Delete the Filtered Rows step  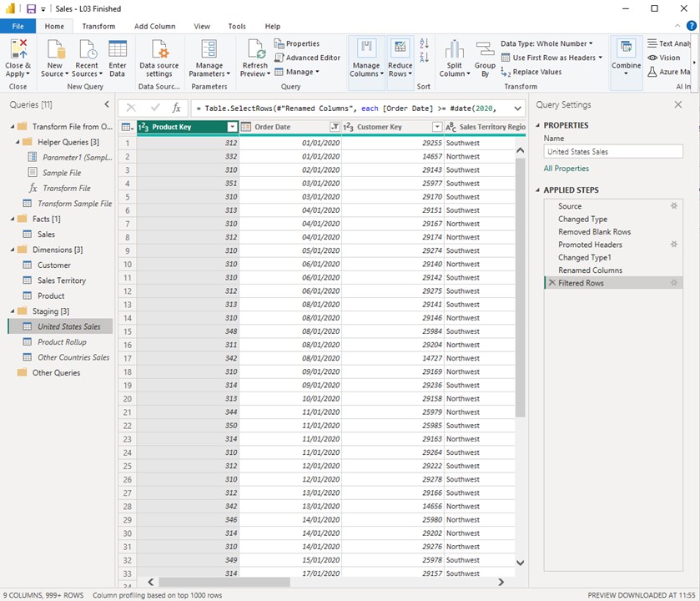551,284
